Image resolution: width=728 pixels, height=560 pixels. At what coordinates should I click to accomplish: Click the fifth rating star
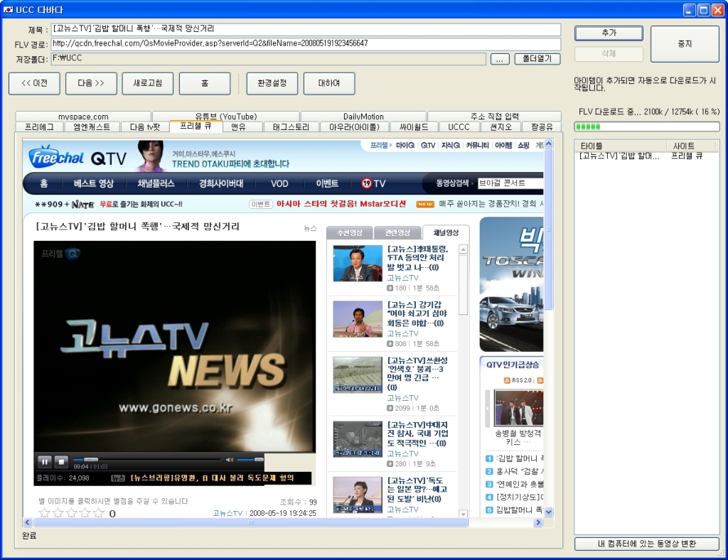point(98,512)
